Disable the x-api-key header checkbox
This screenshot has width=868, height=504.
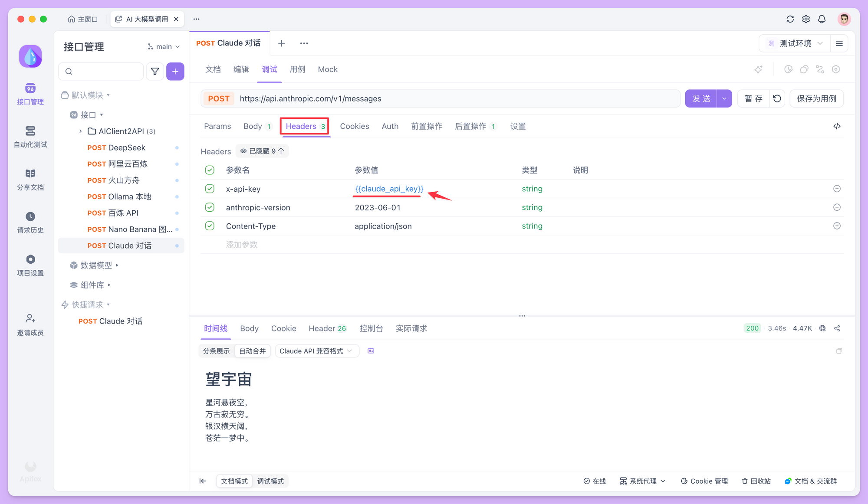(x=210, y=189)
